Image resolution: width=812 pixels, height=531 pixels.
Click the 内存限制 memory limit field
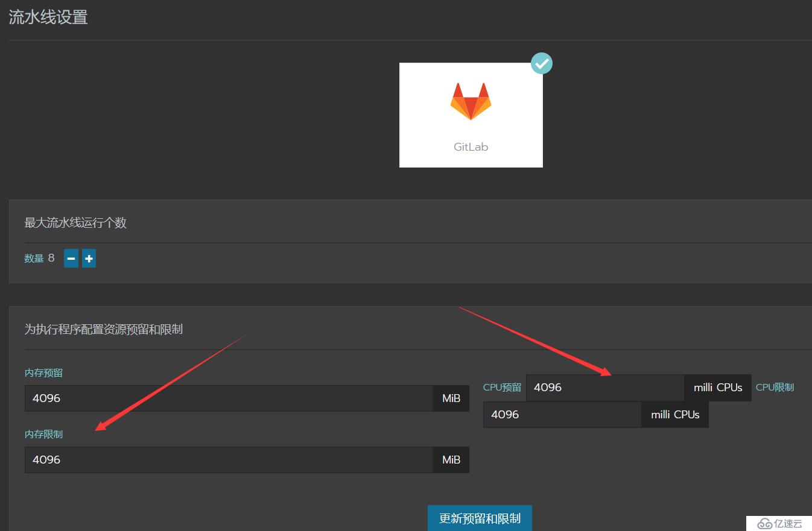(x=229, y=460)
